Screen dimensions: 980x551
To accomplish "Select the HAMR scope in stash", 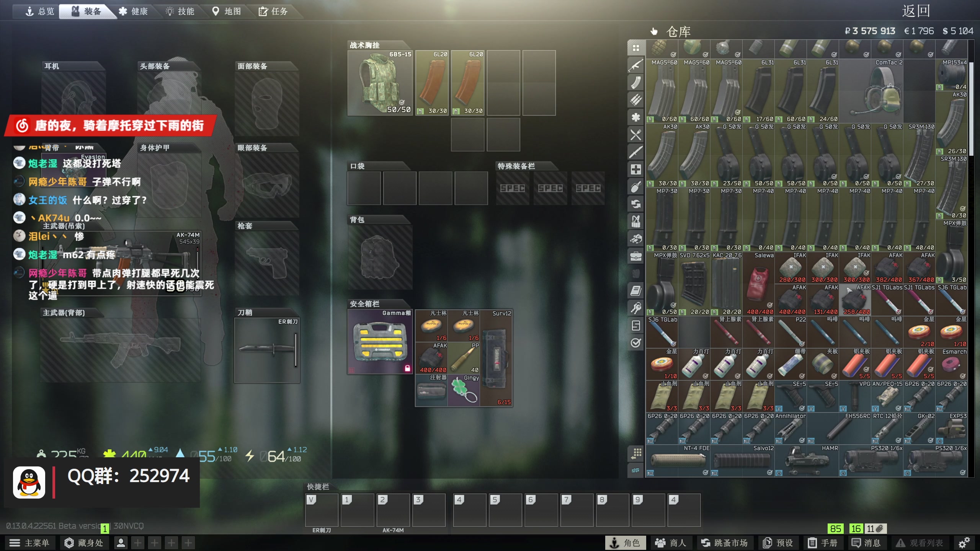I will [x=807, y=461].
